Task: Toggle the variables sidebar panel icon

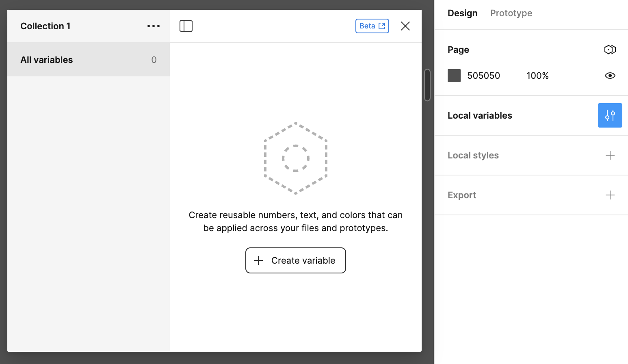Action: pos(186,26)
